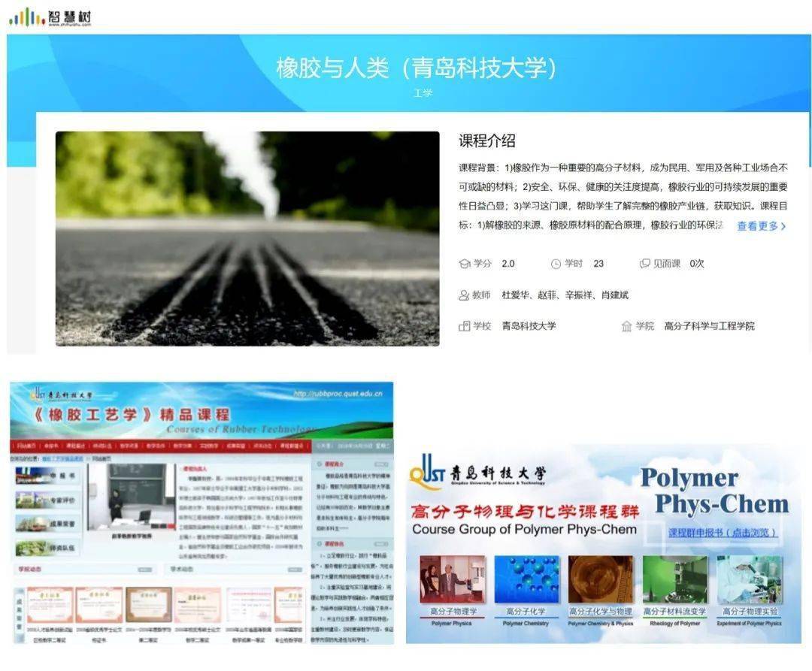Click the Polymer Phys-Chem heading text
Image resolution: width=812 pixels, height=671 pixels.
click(715, 491)
